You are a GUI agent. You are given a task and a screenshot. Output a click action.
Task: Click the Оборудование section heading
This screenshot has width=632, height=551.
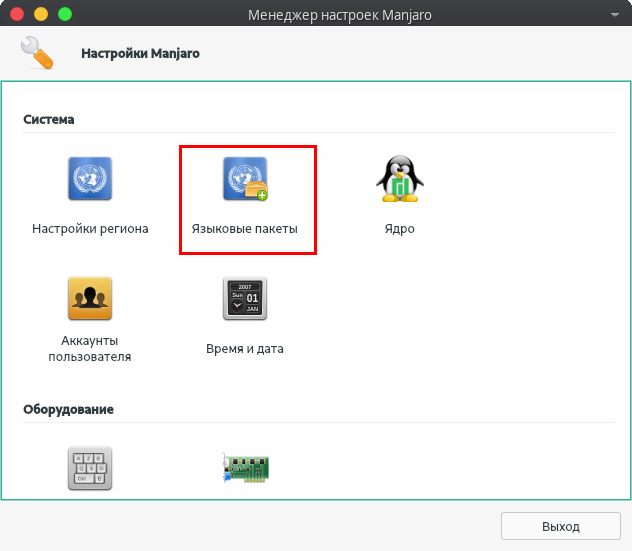point(69,410)
